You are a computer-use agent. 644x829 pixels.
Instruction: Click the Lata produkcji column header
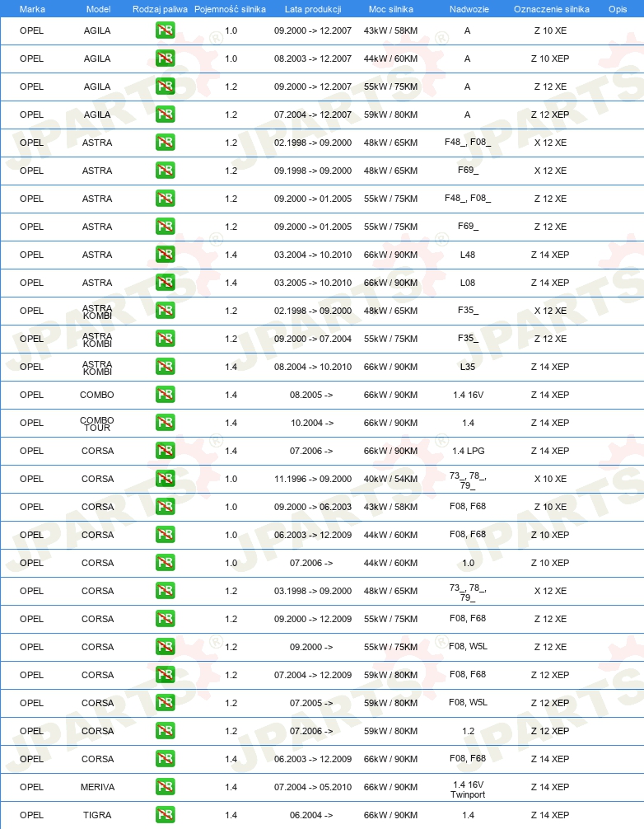tap(313, 9)
